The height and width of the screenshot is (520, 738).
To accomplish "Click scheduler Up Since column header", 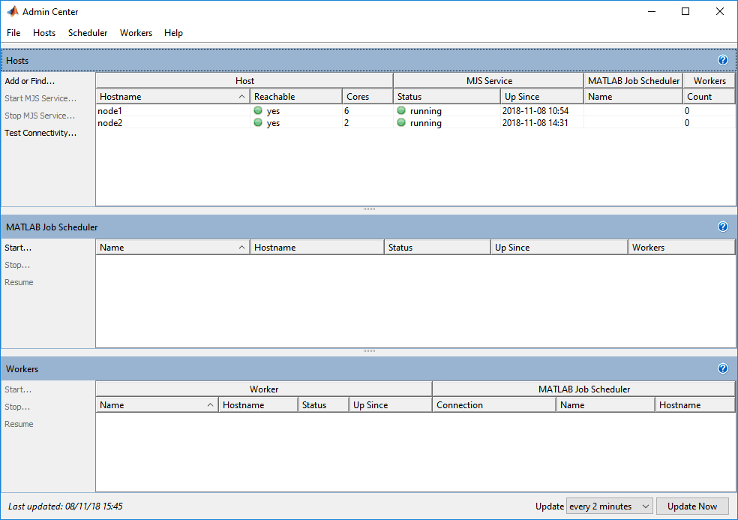I will coord(559,248).
